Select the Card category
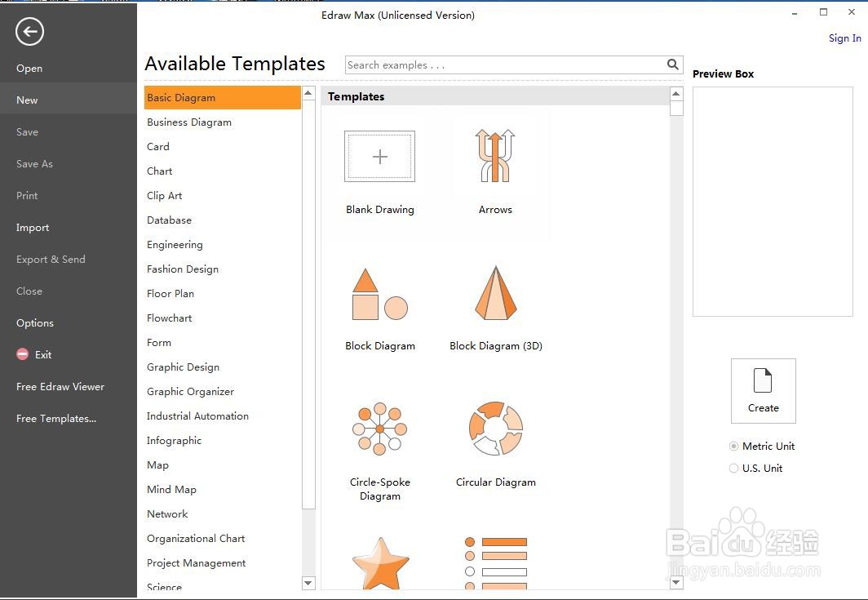Image resolution: width=868 pixels, height=600 pixels. (x=223, y=147)
